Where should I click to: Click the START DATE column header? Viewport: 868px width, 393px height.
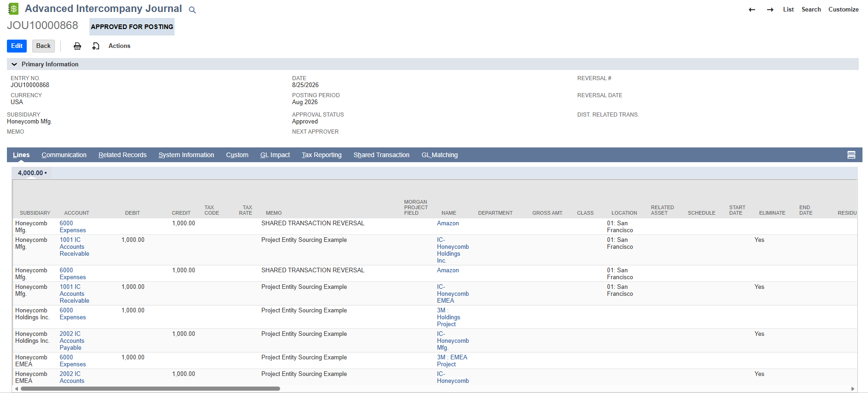click(737, 210)
